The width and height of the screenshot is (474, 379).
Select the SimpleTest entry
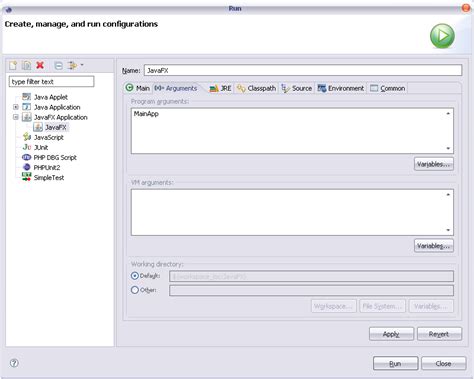49,177
